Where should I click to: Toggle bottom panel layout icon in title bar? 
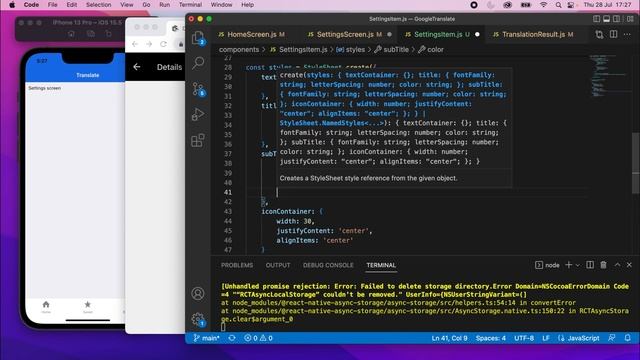coord(607,19)
